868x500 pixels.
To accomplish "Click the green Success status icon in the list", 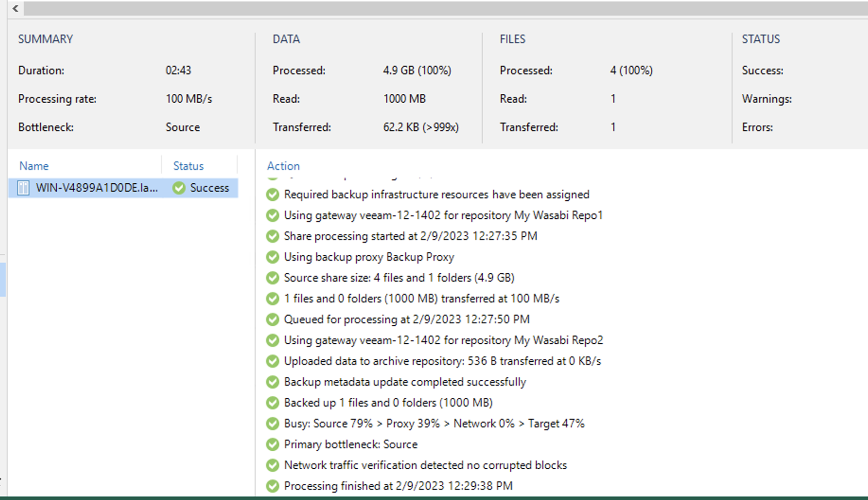I will click(x=179, y=188).
